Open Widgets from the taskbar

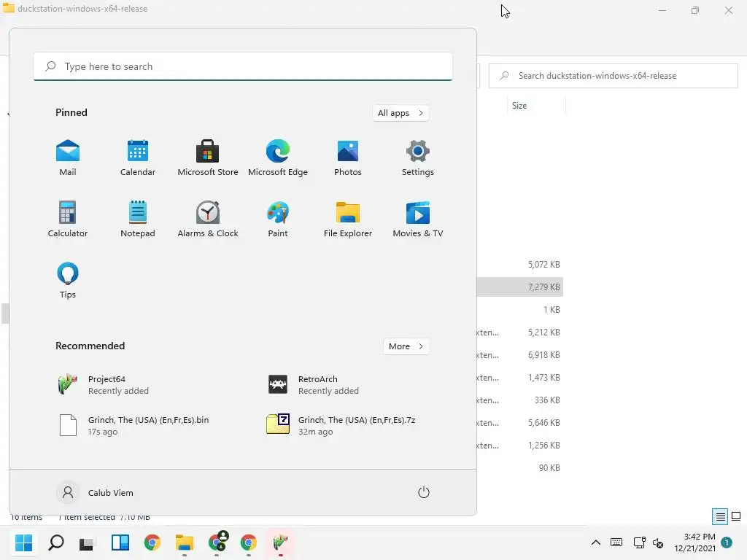pyautogui.click(x=120, y=542)
